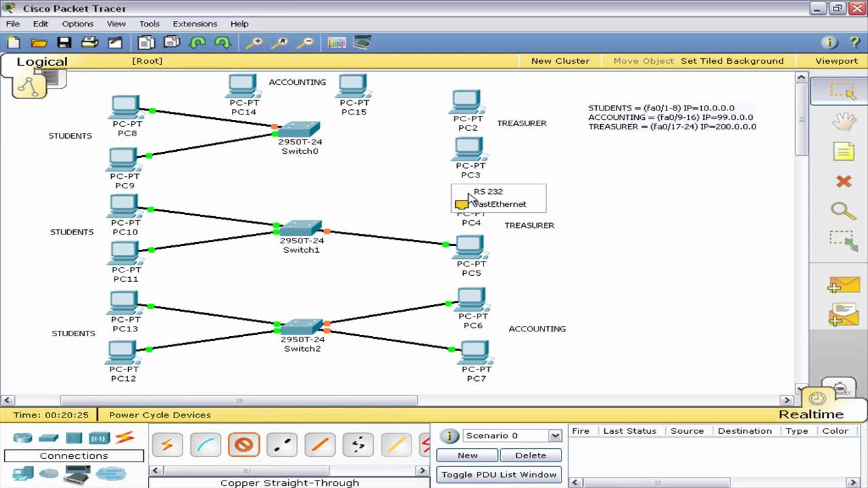Select Wireless Devices category
This screenshot has height=488, width=868.
point(99,438)
